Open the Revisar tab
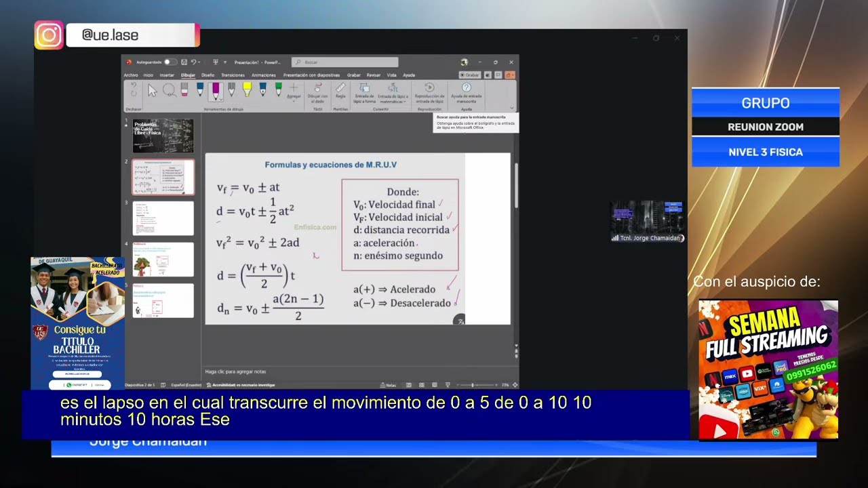The image size is (868, 488). (374, 75)
